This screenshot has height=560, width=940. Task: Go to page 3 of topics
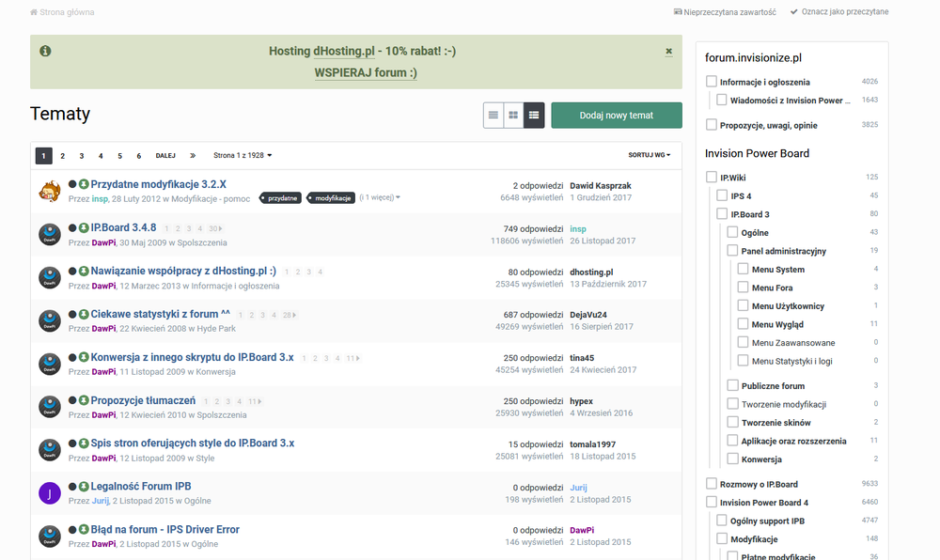[x=82, y=156]
